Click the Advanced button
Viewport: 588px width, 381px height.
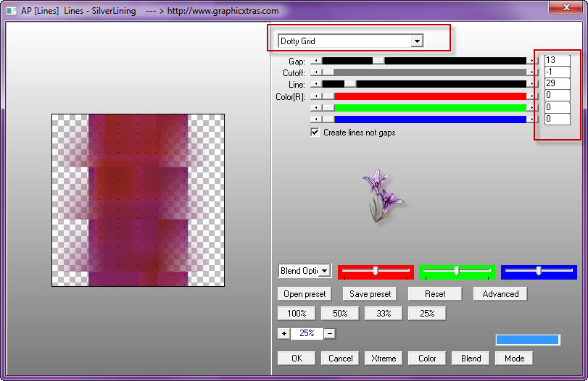(x=500, y=294)
